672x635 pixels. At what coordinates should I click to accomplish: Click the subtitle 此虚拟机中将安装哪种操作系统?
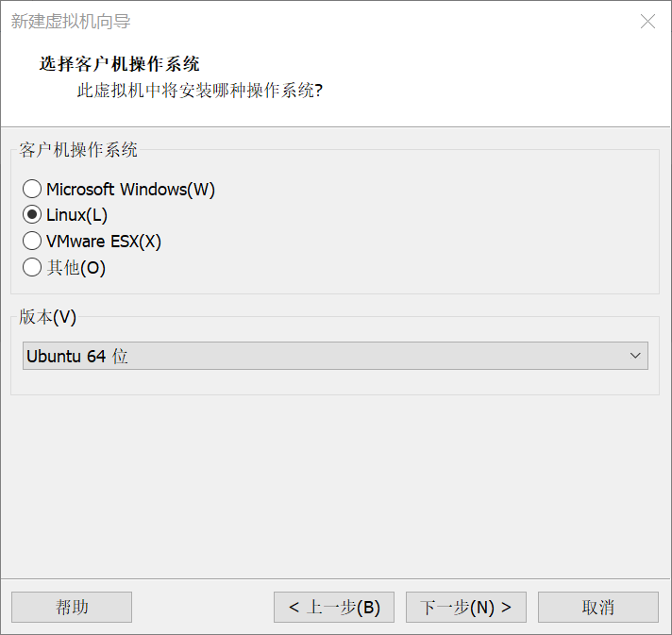coord(200,91)
